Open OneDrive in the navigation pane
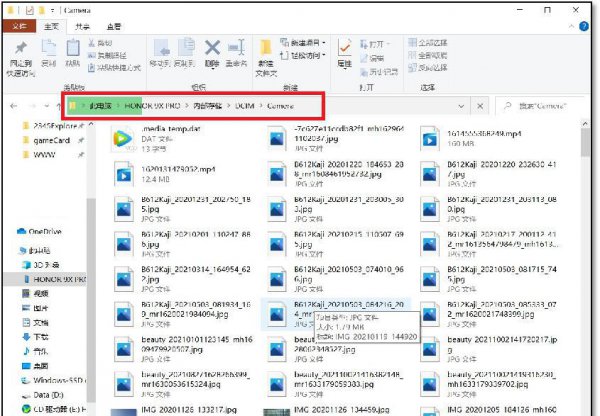 (x=40, y=231)
